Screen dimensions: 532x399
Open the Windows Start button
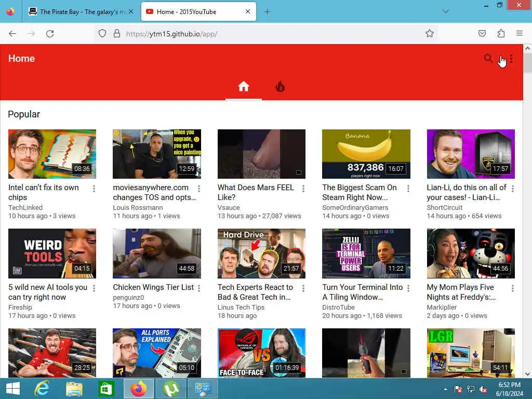(x=13, y=389)
